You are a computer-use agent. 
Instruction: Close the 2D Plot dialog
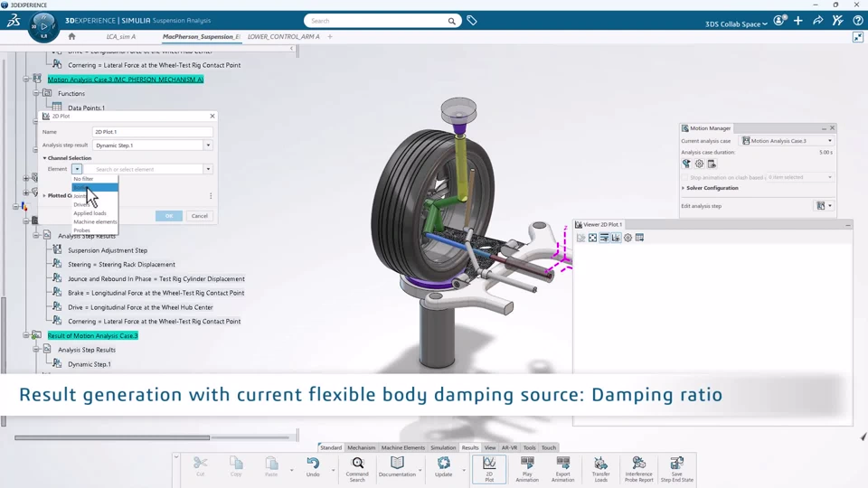click(x=212, y=117)
